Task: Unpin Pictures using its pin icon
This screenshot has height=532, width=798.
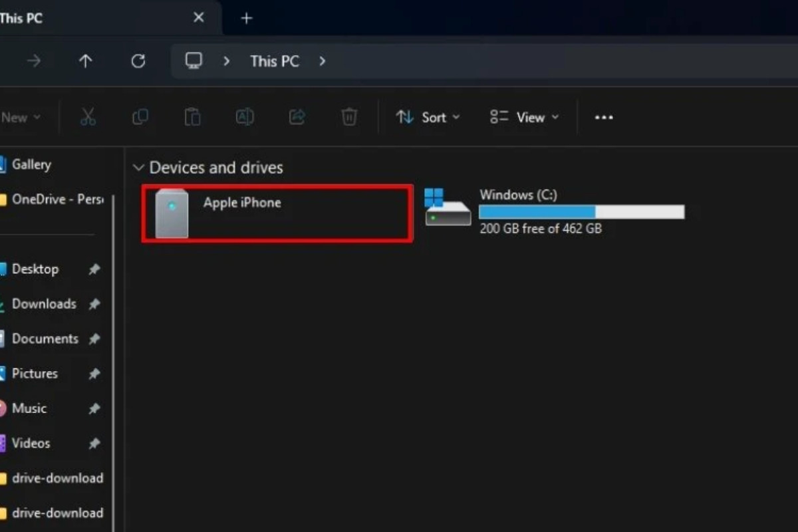Action: 94,374
